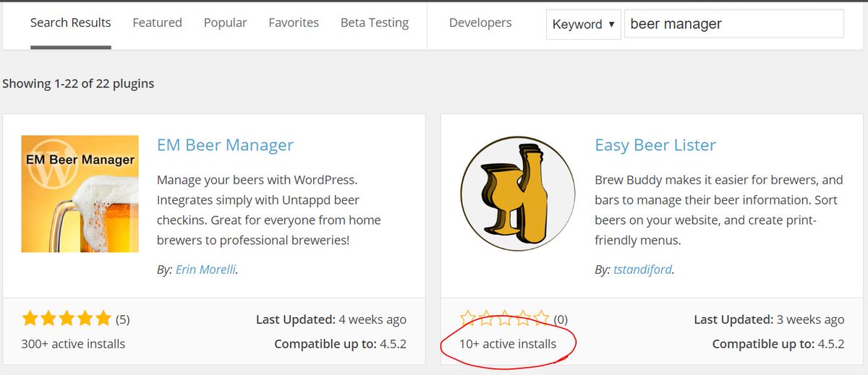Go to the Popular plugins tab
Viewport: 868px width, 375px height.
pos(225,23)
